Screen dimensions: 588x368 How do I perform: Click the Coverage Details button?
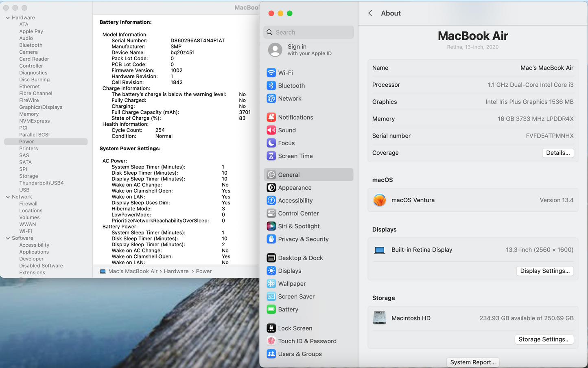[557, 153]
